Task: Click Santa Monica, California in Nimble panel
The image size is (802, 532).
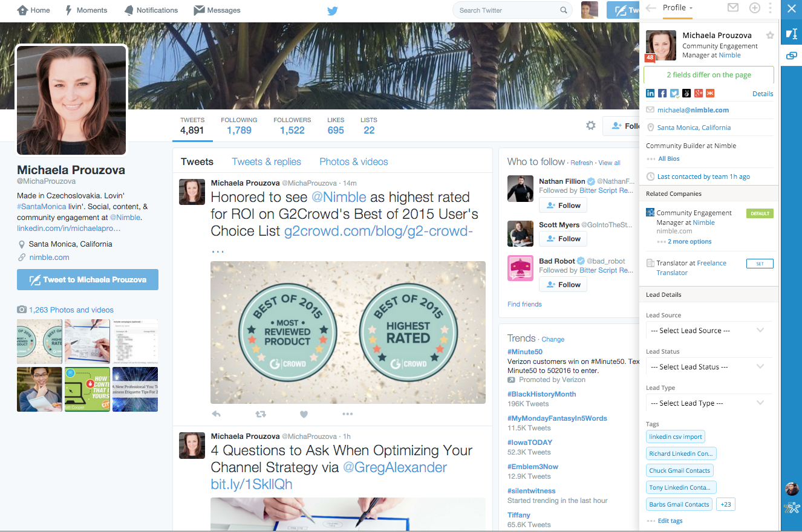Action: coord(694,128)
